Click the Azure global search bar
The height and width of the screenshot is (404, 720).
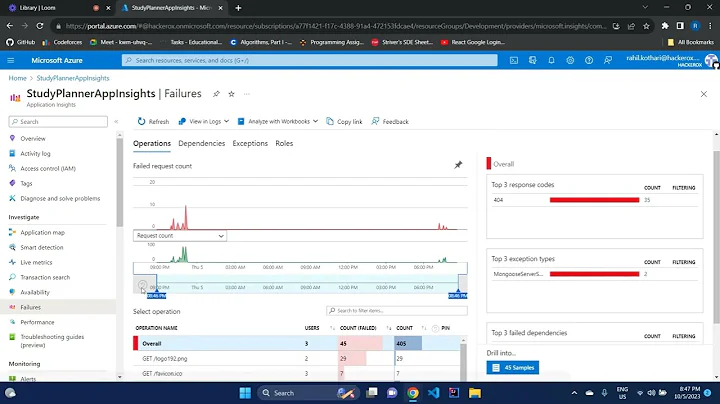tap(309, 60)
